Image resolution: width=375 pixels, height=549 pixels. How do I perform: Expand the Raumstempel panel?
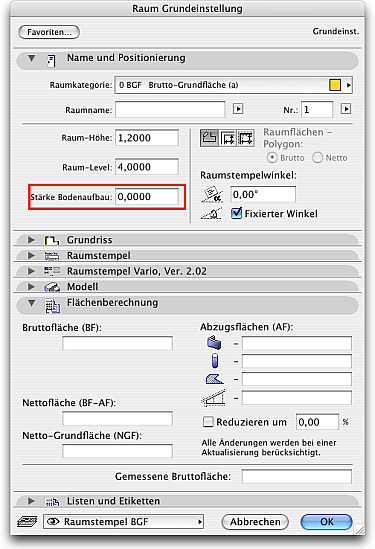click(31, 256)
